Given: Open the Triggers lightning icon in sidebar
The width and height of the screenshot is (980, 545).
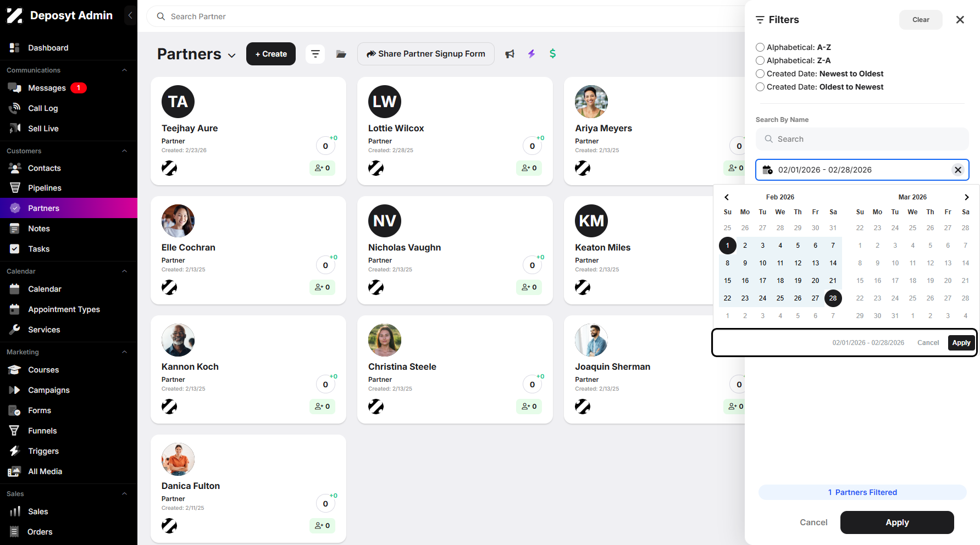Looking at the screenshot, I should [x=15, y=451].
